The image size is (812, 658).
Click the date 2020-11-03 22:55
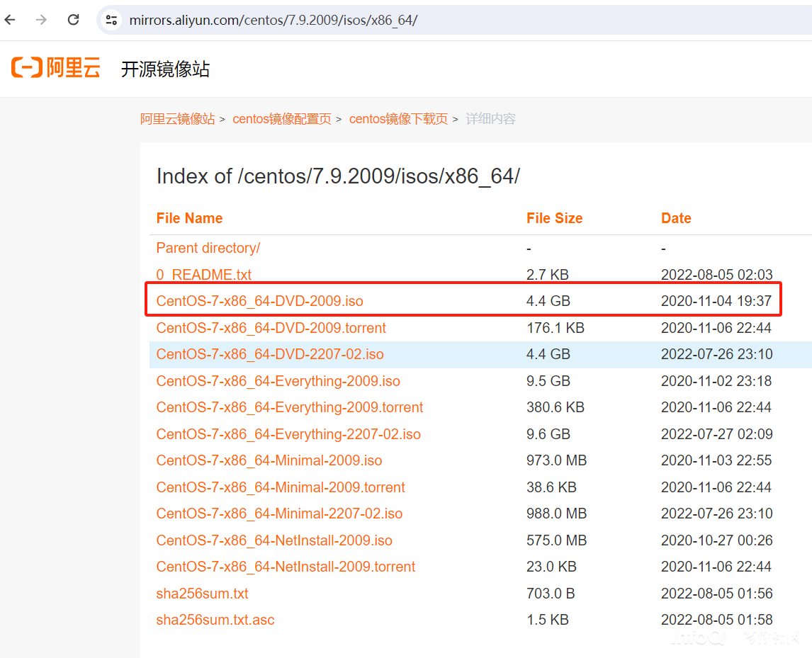716,460
